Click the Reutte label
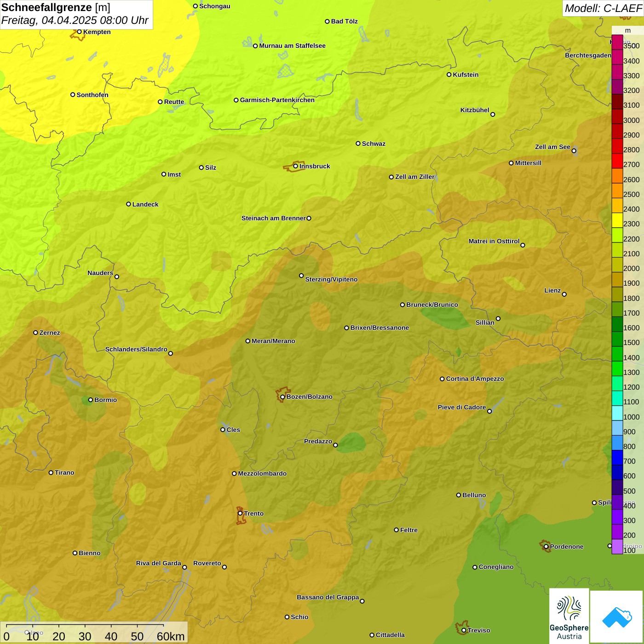 tap(174, 102)
